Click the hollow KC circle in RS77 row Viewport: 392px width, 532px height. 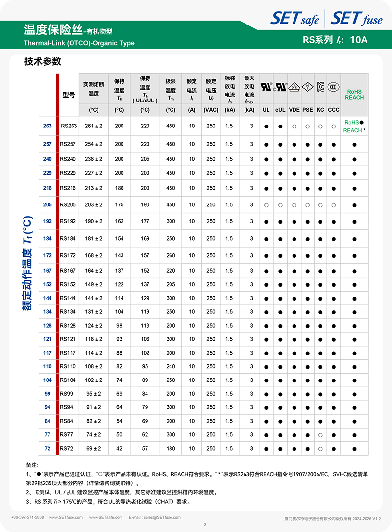320,435
